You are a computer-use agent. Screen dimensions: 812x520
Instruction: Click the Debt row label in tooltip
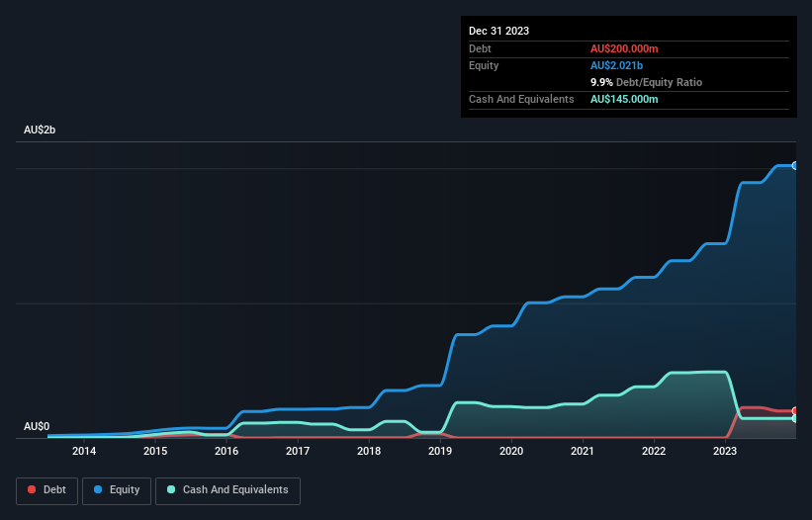click(x=480, y=48)
